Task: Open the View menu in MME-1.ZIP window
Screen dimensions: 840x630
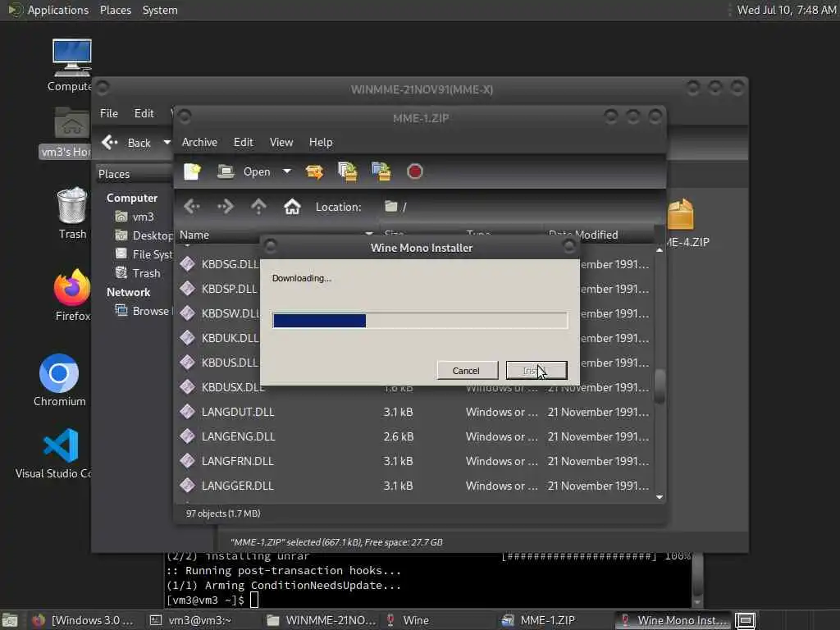Action: (281, 142)
